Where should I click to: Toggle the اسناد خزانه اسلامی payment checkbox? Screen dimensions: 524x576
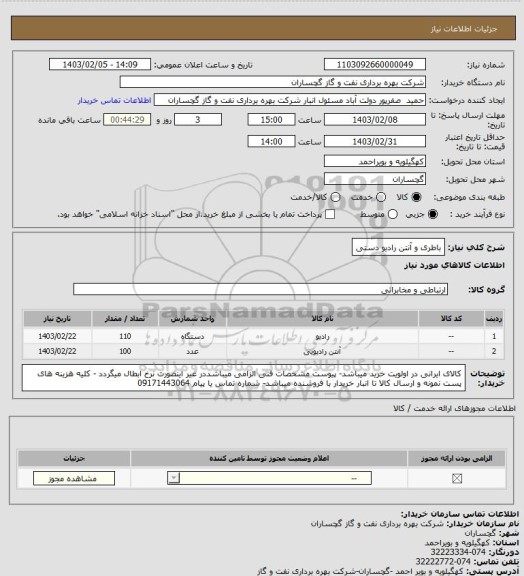pos(330,214)
